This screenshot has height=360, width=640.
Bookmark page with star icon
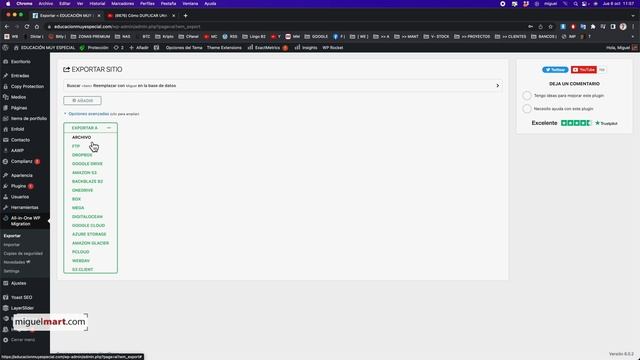tap(550, 27)
